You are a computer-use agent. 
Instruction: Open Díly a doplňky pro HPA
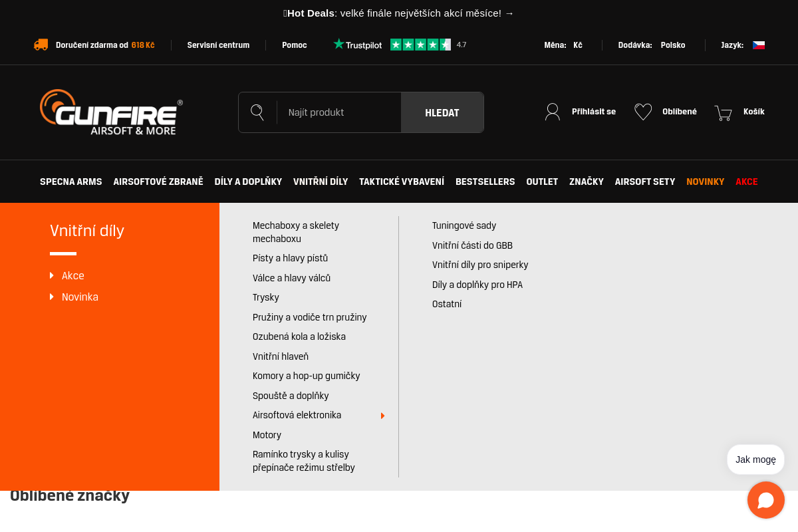pos(477,285)
